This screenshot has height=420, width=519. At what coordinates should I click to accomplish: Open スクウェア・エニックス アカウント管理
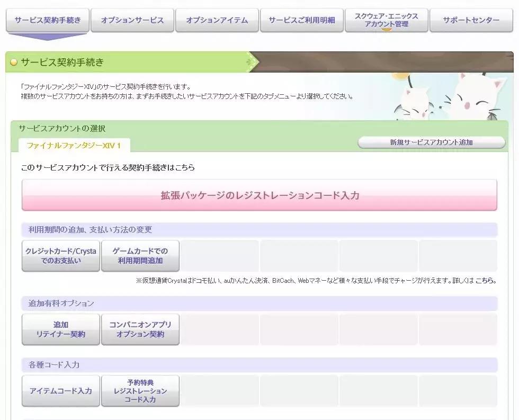click(x=386, y=20)
